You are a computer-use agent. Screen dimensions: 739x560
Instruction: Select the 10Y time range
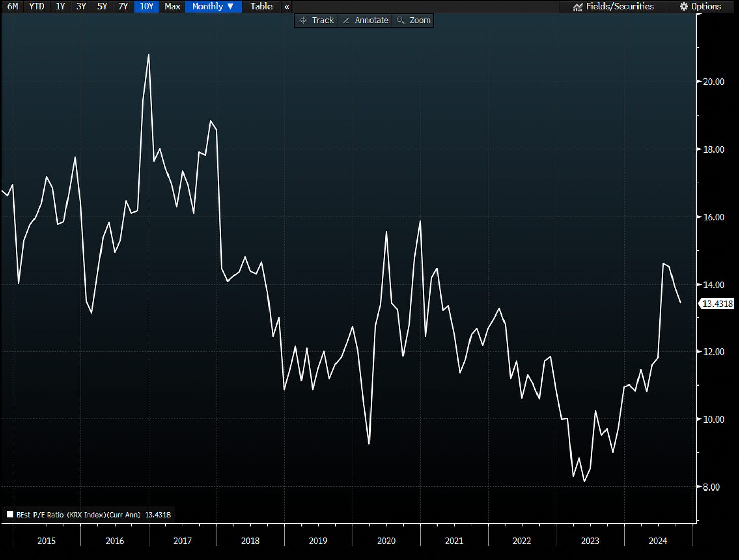tap(146, 6)
